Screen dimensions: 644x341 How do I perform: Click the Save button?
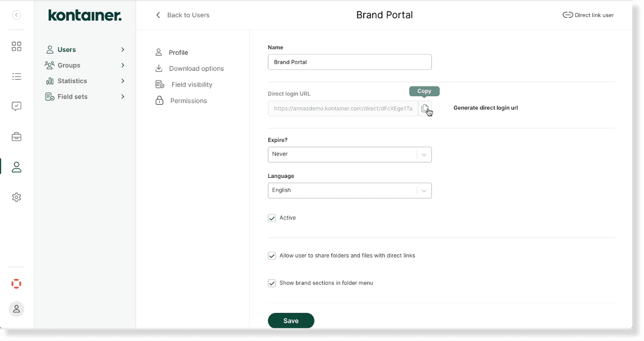(x=291, y=320)
